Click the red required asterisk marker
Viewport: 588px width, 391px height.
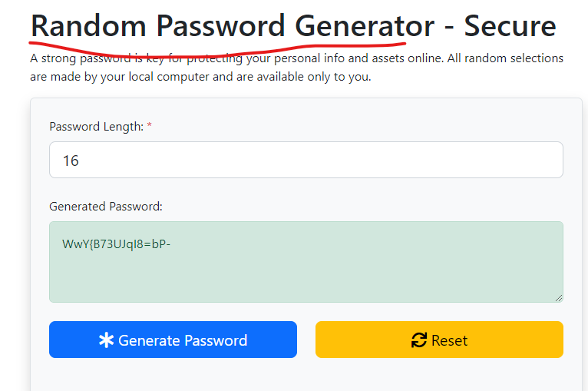point(150,126)
